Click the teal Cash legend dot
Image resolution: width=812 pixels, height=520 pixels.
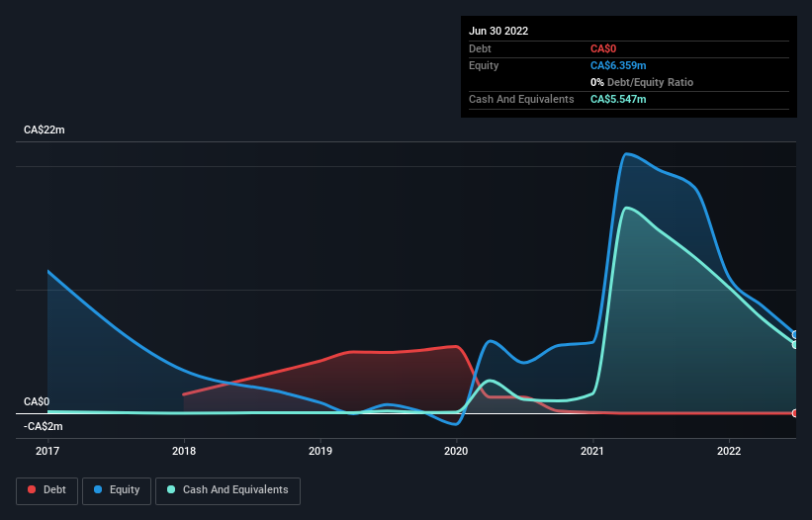(171, 489)
